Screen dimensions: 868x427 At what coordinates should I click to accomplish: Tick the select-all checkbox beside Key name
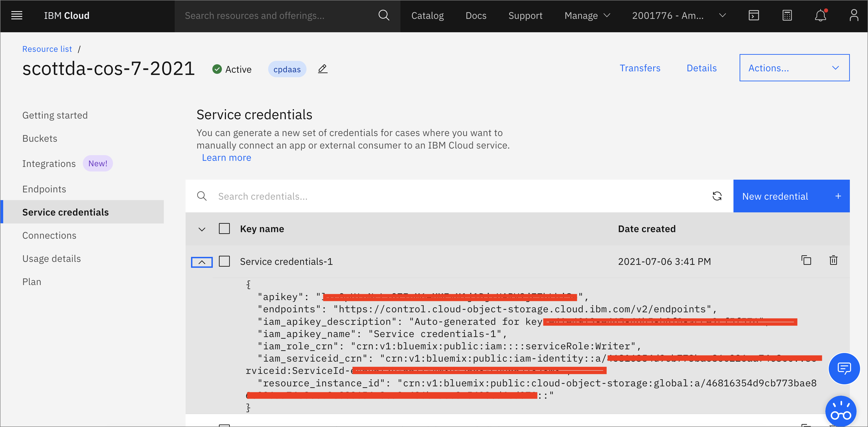224,229
